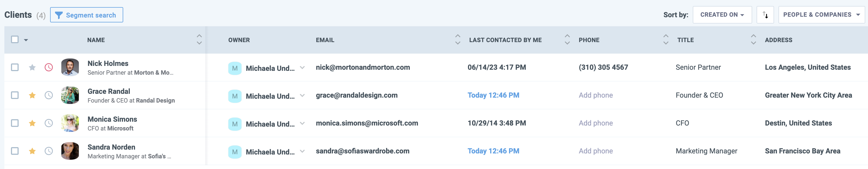Click the star icon for Nick Holmes
The height and width of the screenshot is (169, 868).
(32, 68)
